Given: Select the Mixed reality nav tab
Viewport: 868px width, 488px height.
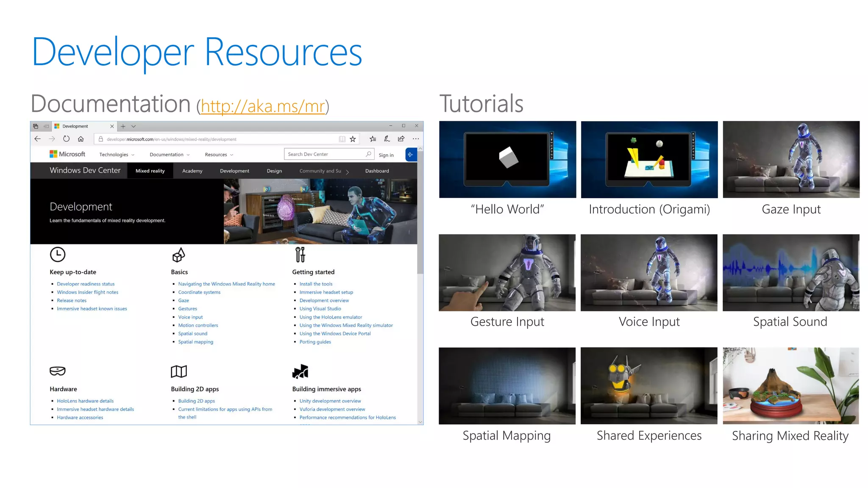Looking at the screenshot, I should 150,171.
